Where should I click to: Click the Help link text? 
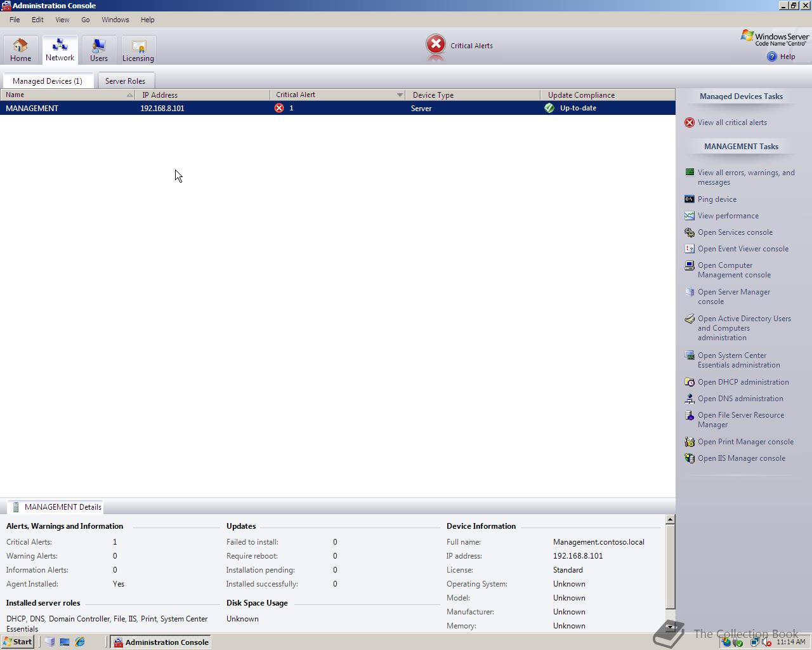787,56
